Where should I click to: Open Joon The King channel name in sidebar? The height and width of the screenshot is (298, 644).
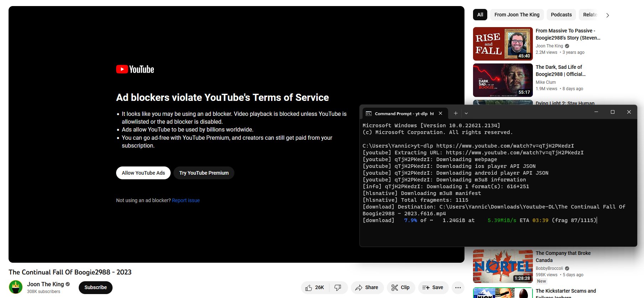coord(549,46)
